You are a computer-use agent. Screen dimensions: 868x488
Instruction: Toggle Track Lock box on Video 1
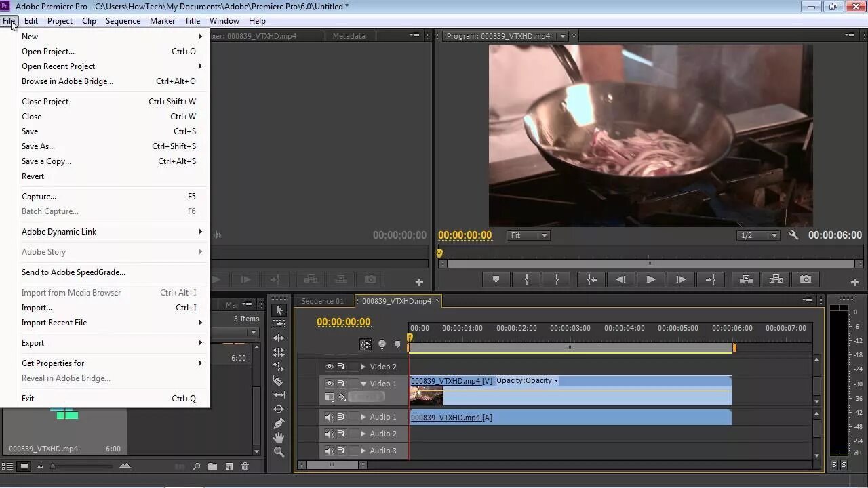(x=353, y=384)
